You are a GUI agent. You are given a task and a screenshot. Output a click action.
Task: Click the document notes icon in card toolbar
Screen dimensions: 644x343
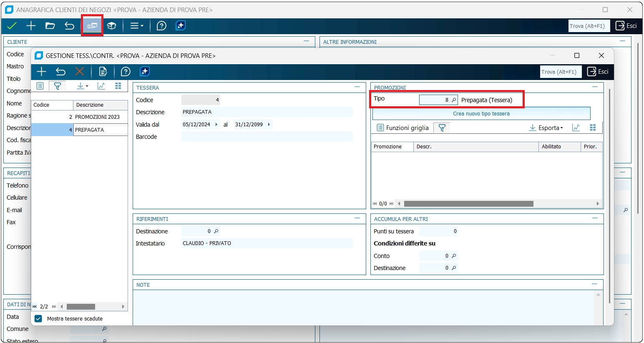click(103, 72)
